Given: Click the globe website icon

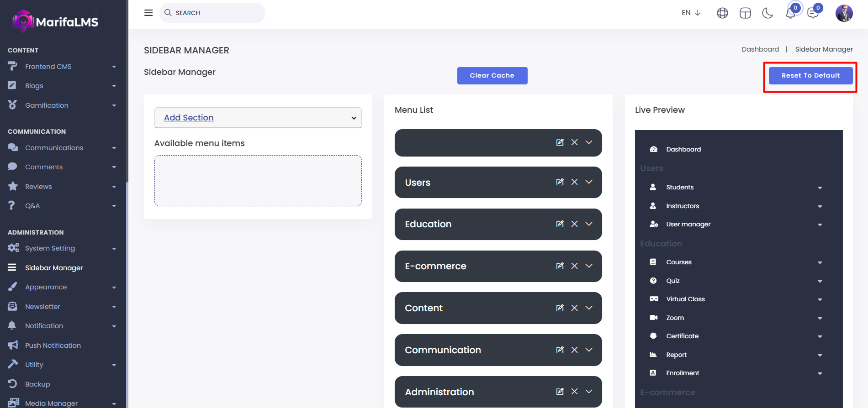Looking at the screenshot, I should pyautogui.click(x=722, y=13).
